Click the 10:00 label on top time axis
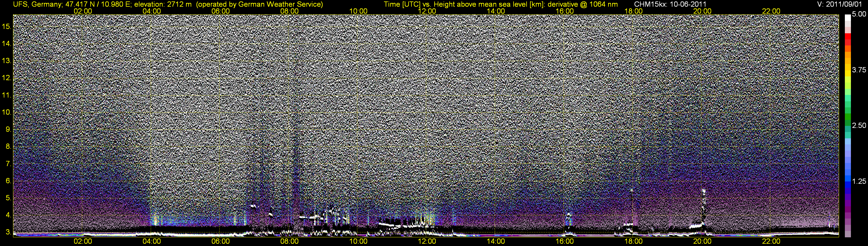Image resolution: width=868 pixels, height=246 pixels. [x=358, y=11]
